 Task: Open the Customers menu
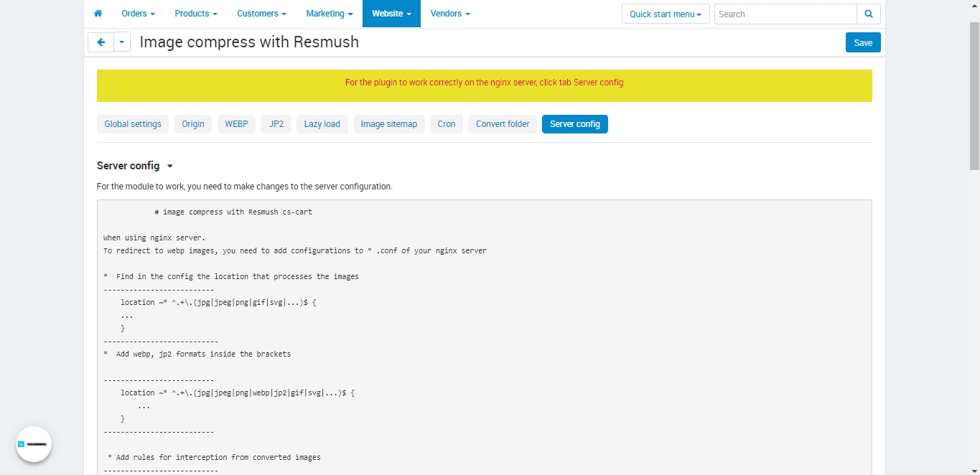[261, 14]
